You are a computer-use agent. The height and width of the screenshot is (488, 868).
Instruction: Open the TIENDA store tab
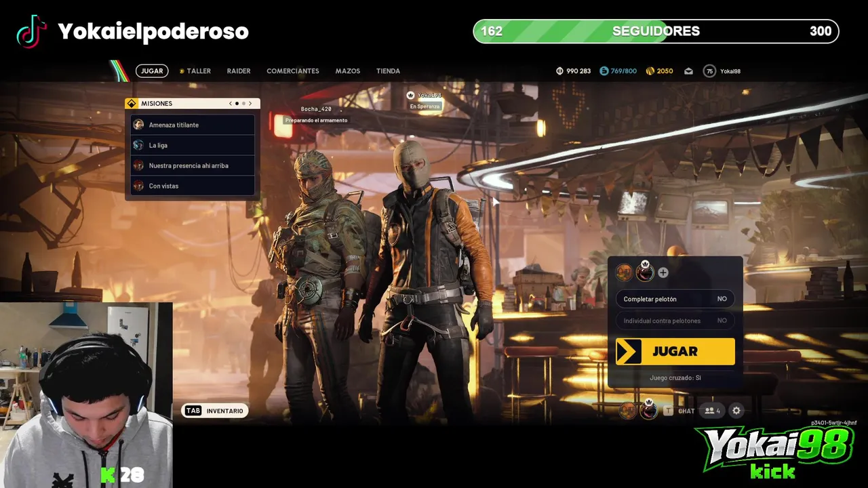388,70
